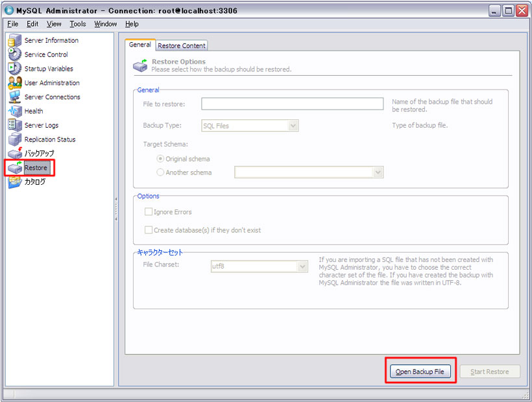Open the Tools menu
The width and height of the screenshot is (532, 402).
coord(78,24)
